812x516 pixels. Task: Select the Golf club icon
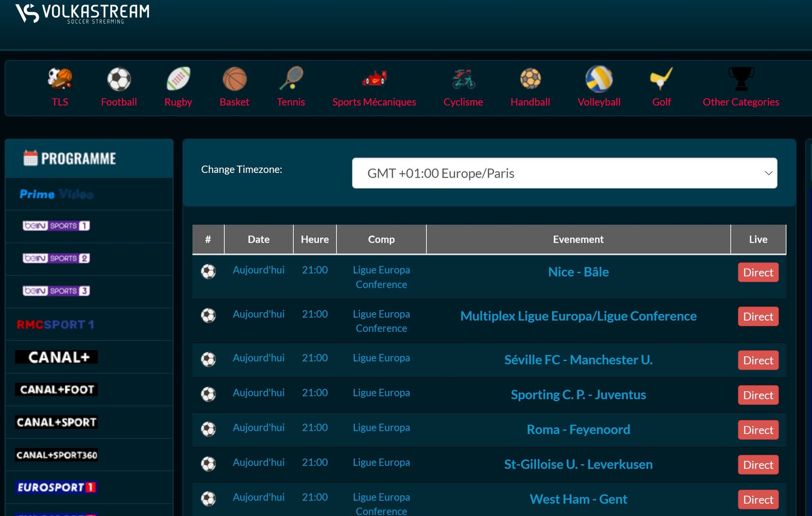coord(661,79)
